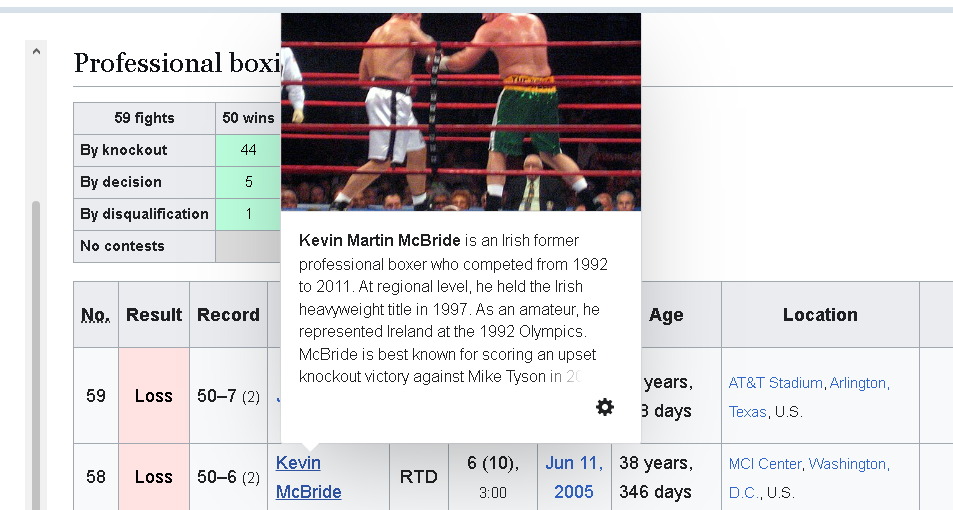Open the Texas link
The width and height of the screenshot is (953, 510).
[747, 412]
